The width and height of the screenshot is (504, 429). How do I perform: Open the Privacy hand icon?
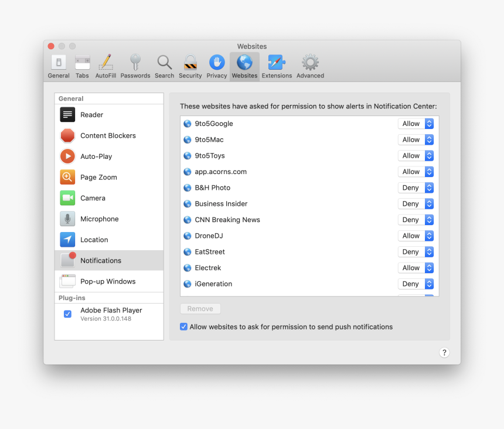(x=217, y=62)
